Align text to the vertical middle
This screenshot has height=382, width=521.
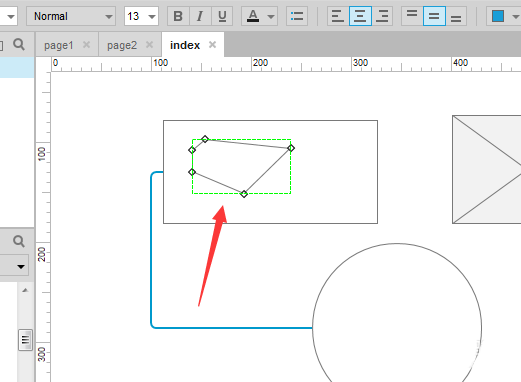click(434, 16)
